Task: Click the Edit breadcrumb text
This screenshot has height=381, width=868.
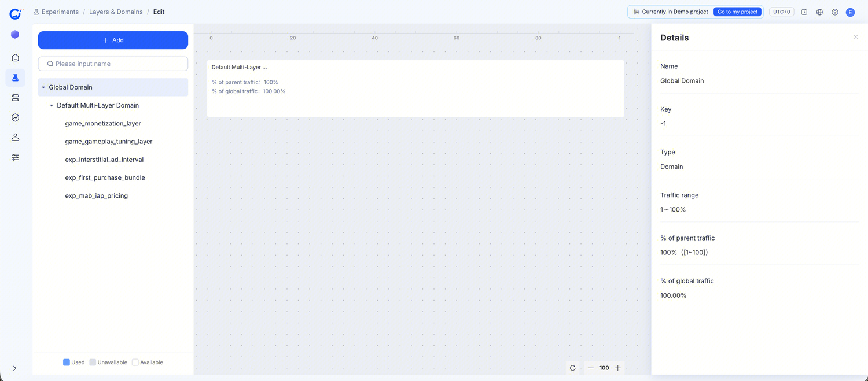Action: click(x=159, y=12)
